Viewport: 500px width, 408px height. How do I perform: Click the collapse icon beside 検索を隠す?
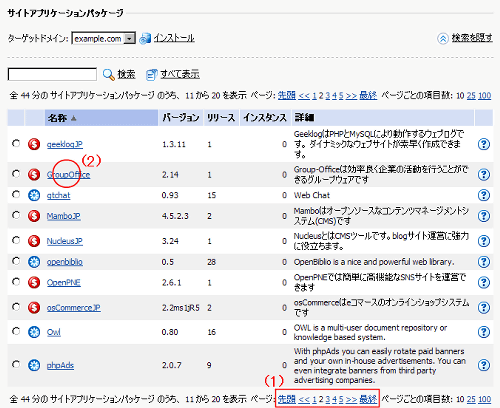coord(443,39)
